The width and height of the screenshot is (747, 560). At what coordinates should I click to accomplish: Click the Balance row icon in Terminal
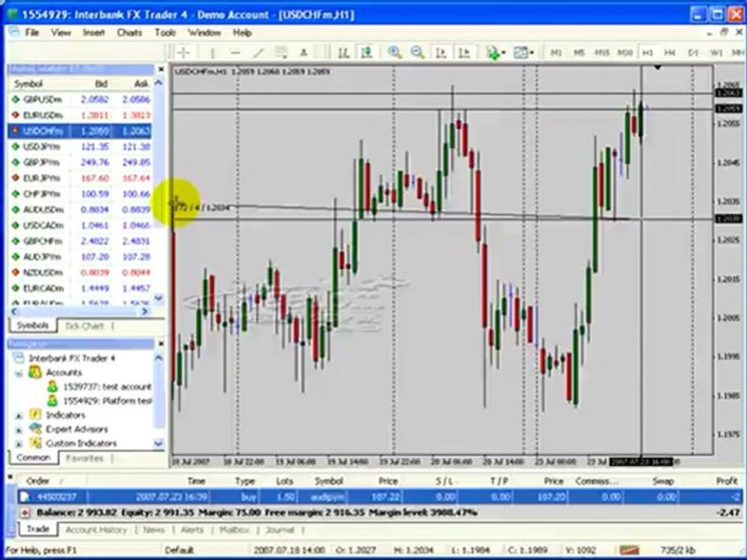[x=25, y=513]
